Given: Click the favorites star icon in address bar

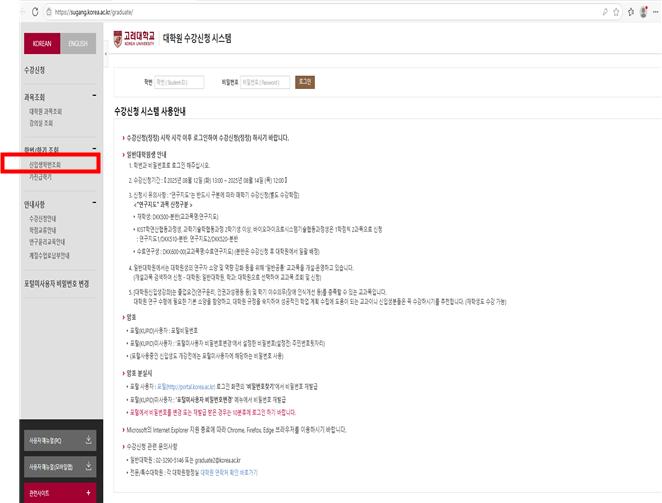Looking at the screenshot, I should (616, 12).
